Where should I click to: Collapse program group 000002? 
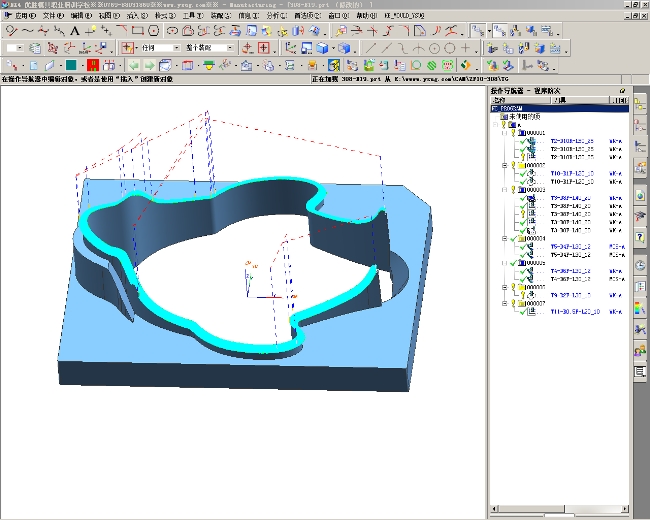(504, 165)
